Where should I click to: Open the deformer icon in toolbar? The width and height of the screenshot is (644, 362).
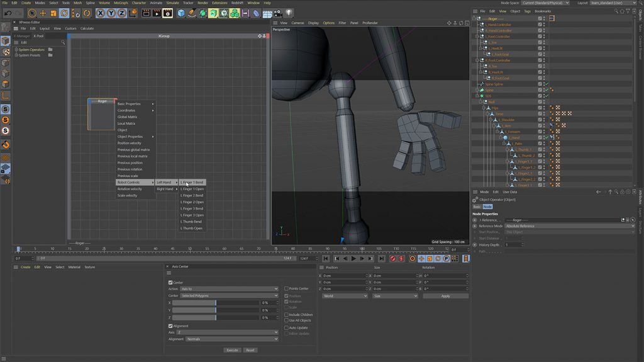[x=256, y=13]
